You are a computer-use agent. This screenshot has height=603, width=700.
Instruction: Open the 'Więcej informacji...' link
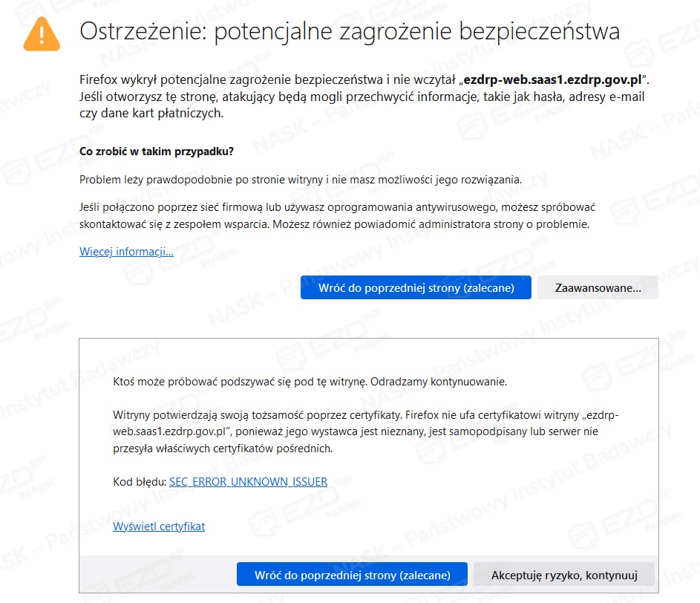[126, 252]
